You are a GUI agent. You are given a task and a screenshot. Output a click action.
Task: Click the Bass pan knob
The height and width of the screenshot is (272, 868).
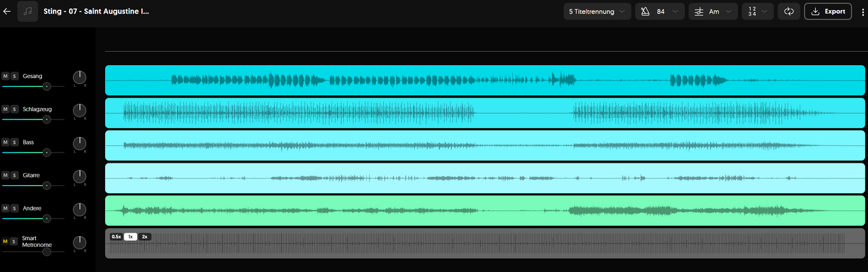79,142
